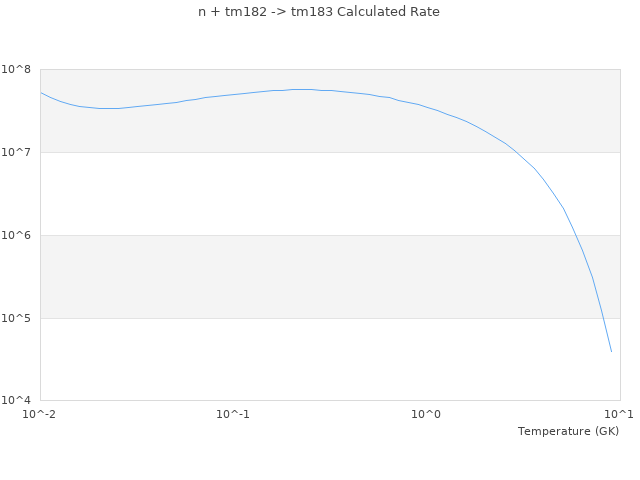This screenshot has height=480, width=640.
Task: Click the leftmost starting point of the blue curve
Action: click(x=41, y=92)
